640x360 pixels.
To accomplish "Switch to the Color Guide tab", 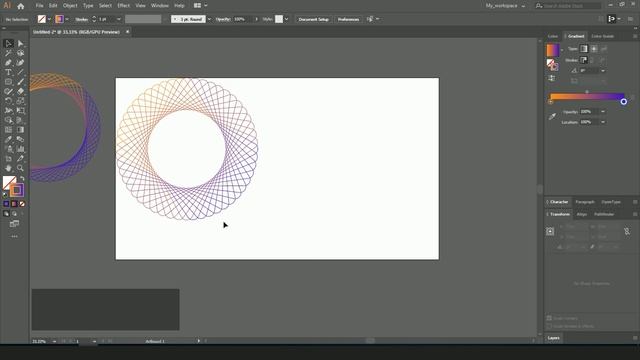I will pyautogui.click(x=602, y=36).
